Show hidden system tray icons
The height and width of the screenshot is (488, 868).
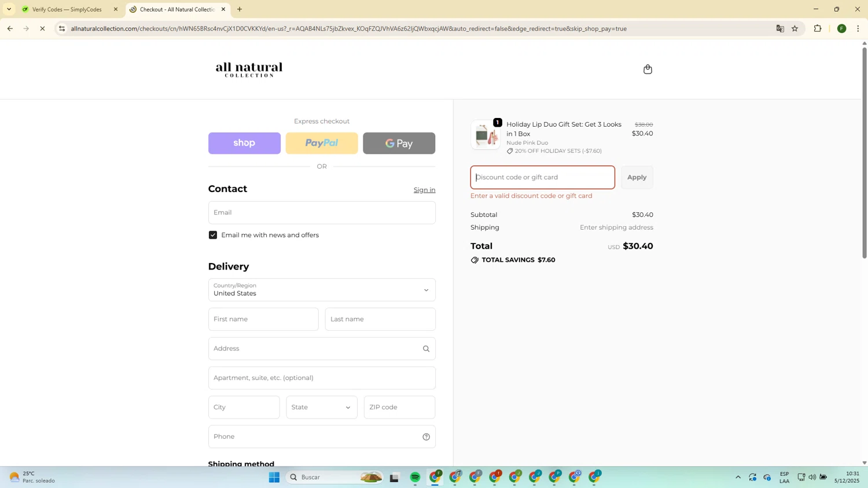738,477
